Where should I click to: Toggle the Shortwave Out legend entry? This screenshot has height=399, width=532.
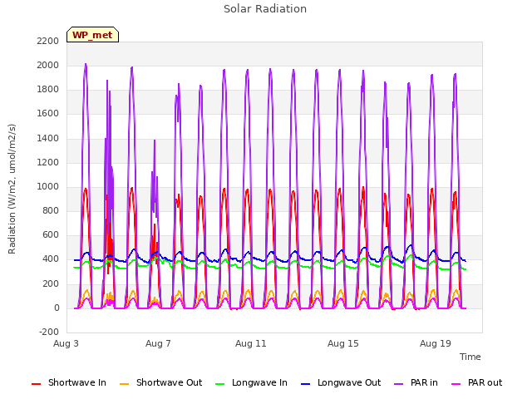[x=160, y=382]
